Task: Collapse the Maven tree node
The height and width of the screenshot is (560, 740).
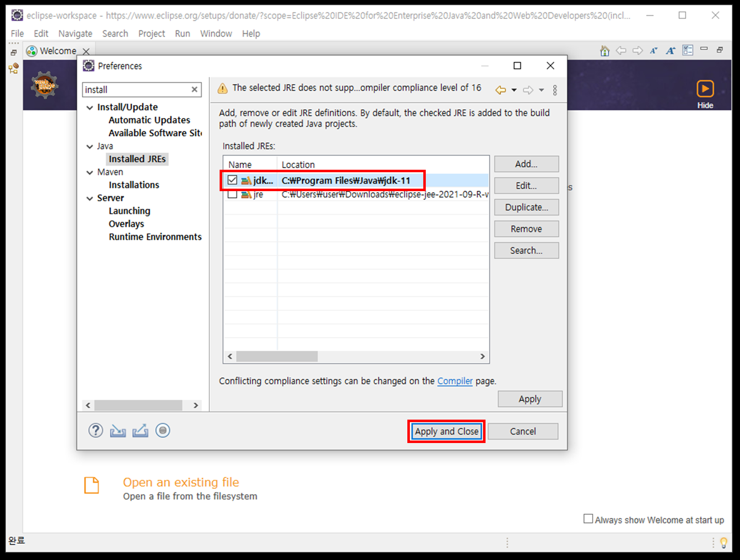Action: click(x=90, y=172)
